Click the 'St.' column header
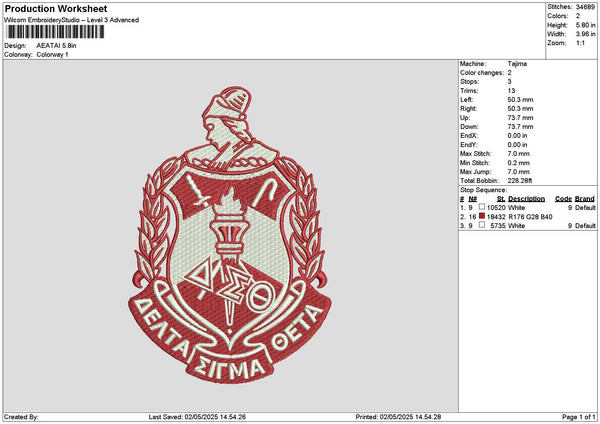Screen dimensions: 600x424 click(x=501, y=199)
